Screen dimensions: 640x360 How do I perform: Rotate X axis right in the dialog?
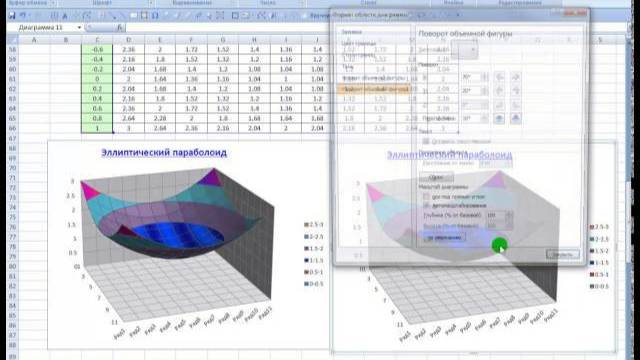tap(516, 77)
